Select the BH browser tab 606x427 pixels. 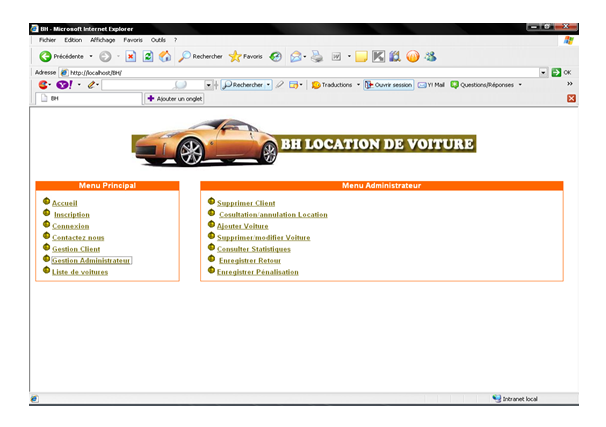89,99
